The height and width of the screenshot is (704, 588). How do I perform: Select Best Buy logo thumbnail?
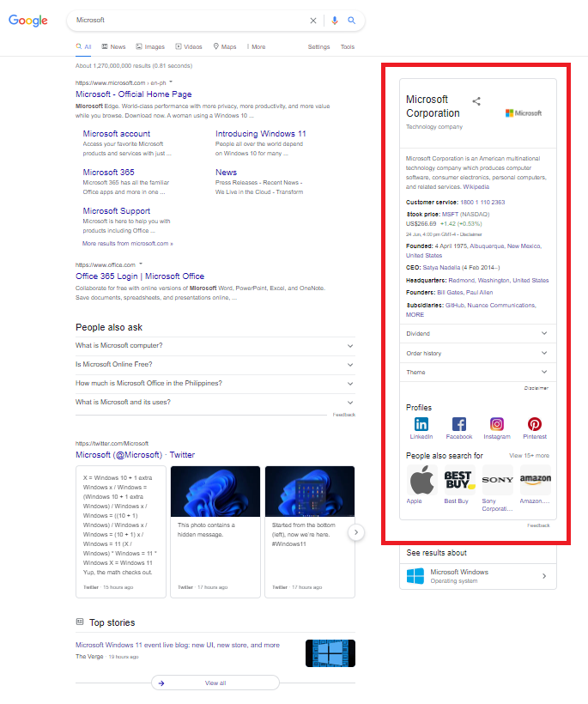click(x=459, y=480)
